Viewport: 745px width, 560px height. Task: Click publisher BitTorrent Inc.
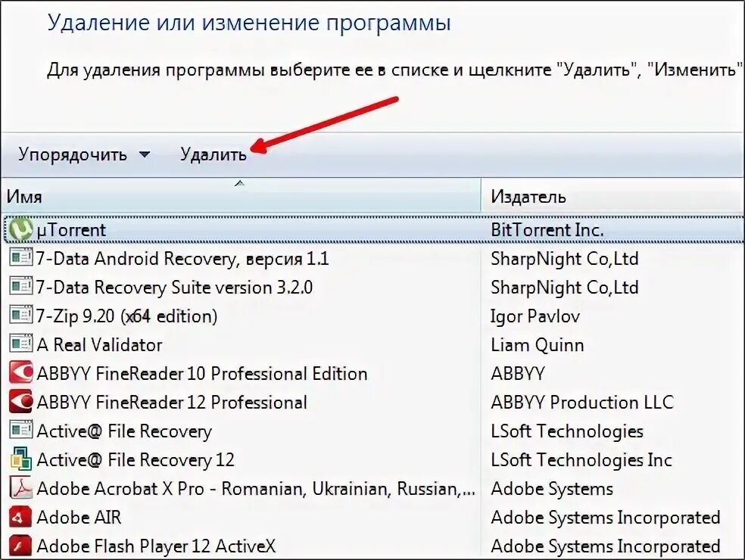coord(547,230)
